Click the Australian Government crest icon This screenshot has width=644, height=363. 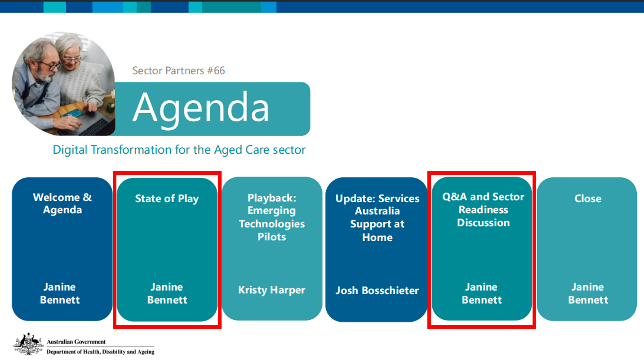pyautogui.click(x=29, y=345)
